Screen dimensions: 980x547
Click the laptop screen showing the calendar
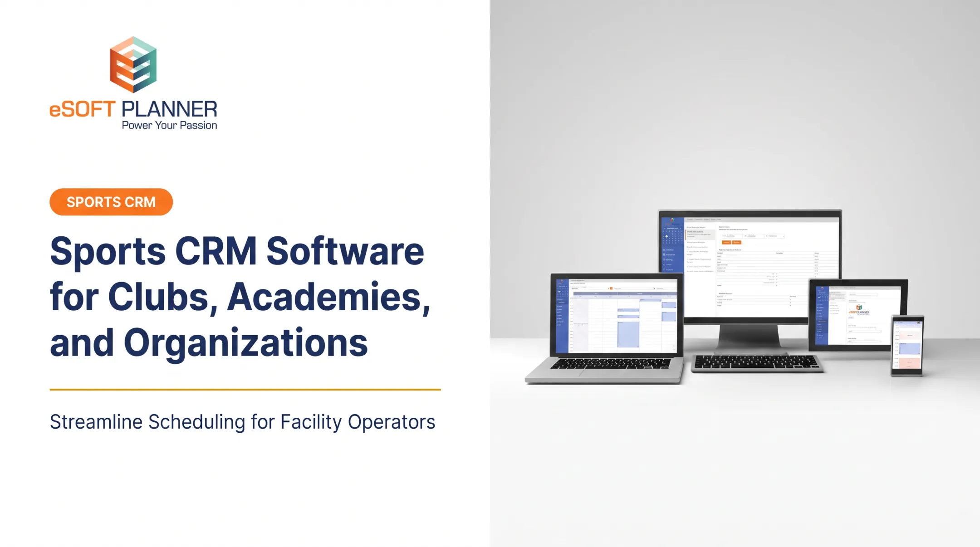(x=617, y=315)
